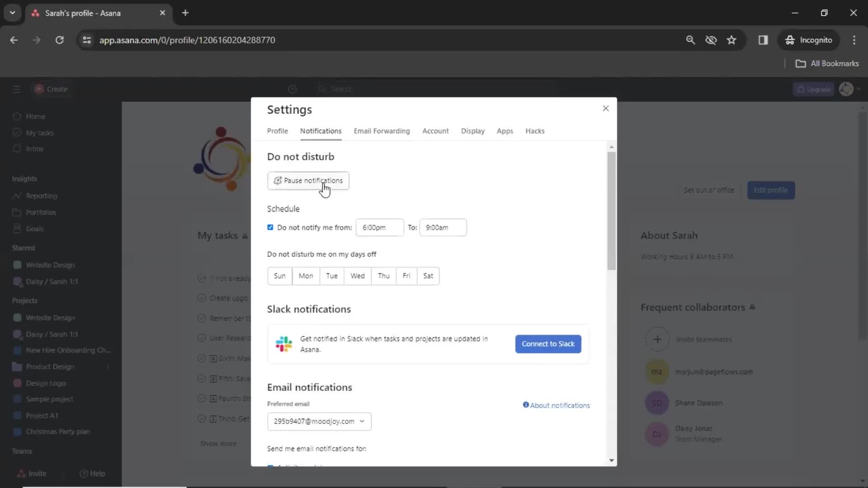Click the 6:00pm start time field

[x=379, y=227]
